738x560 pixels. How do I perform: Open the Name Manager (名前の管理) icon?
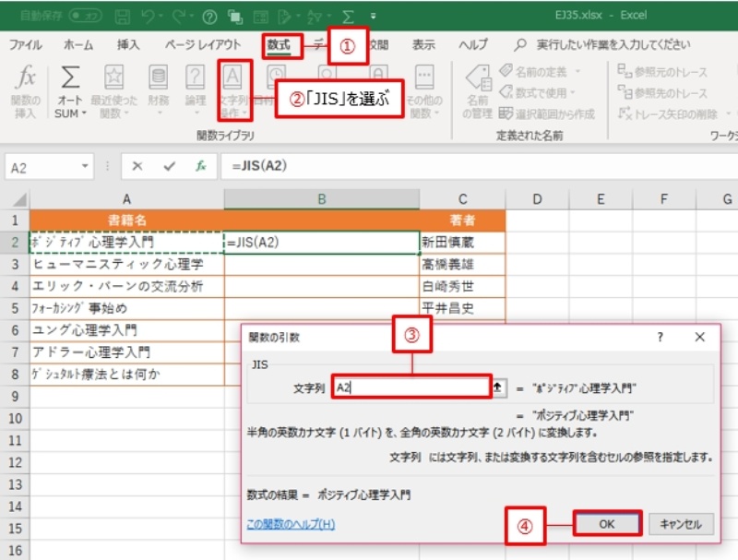point(478,78)
